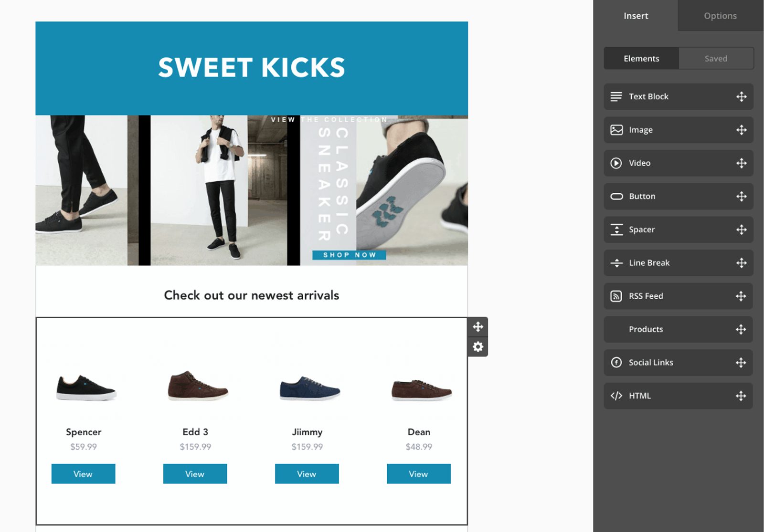Click View under the Spencer sneaker

point(83,474)
